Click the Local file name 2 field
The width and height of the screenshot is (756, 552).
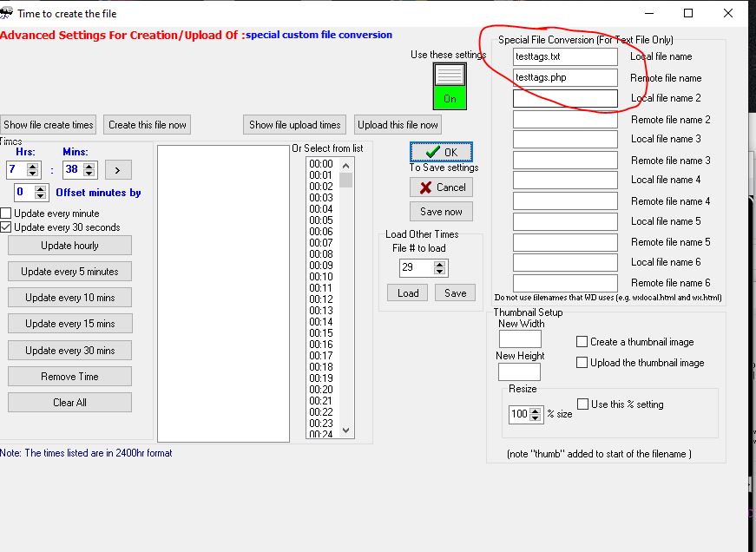(565, 98)
